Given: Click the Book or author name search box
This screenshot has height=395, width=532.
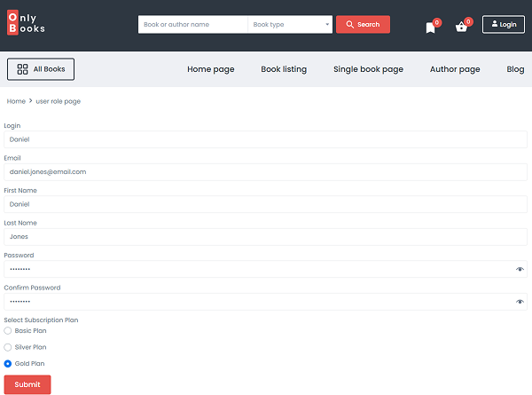Looking at the screenshot, I should pos(192,25).
